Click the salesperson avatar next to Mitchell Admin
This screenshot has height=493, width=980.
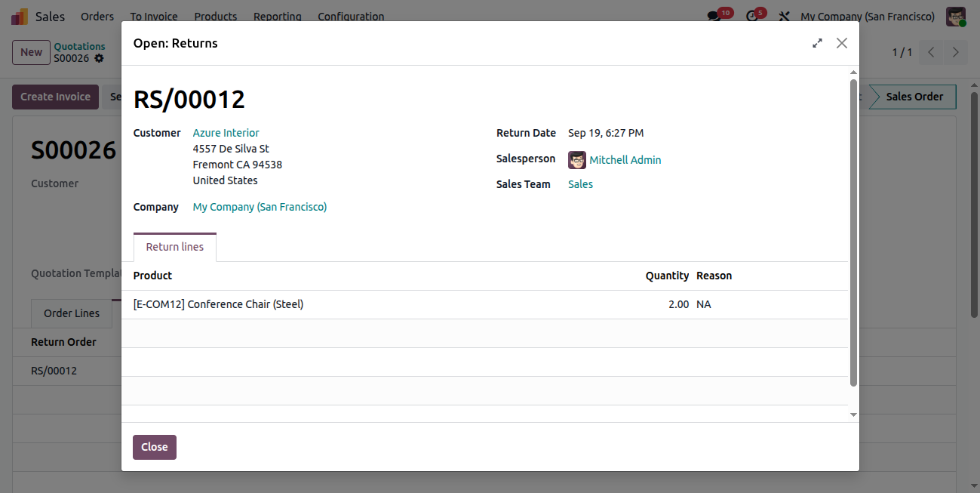pyautogui.click(x=577, y=160)
